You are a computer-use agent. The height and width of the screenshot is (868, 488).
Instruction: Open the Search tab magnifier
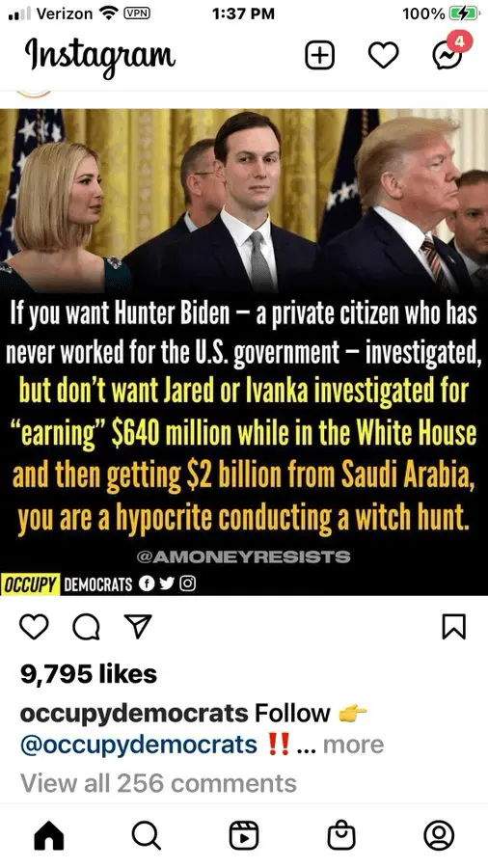pyautogui.click(x=146, y=835)
